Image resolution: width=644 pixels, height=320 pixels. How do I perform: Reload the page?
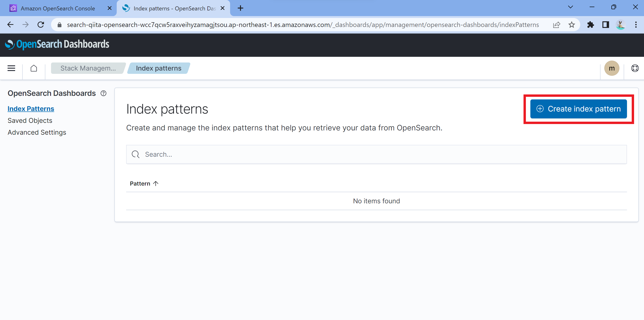coord(41,25)
